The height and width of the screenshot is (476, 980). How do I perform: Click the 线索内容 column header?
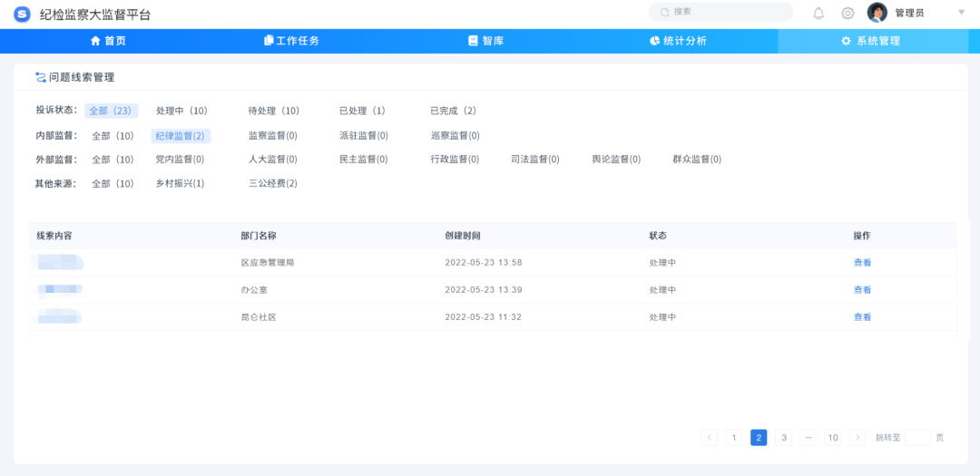point(54,236)
